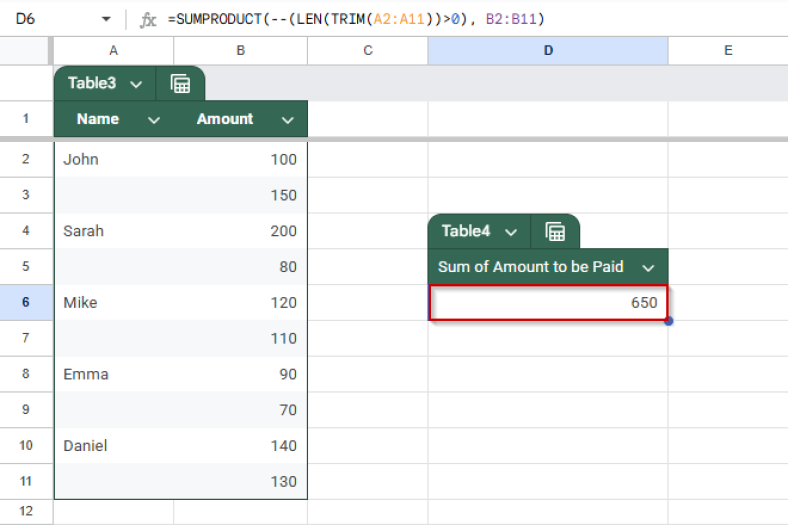
Task: Select row 6 header
Action: 26,302
